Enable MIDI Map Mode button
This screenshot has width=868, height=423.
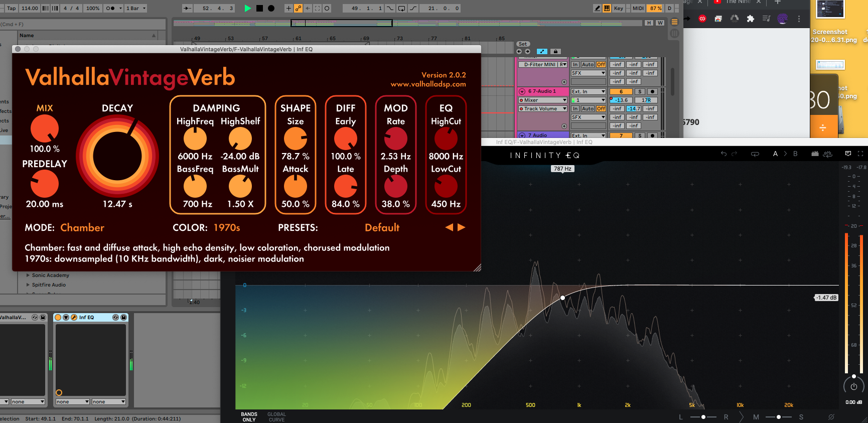click(x=638, y=8)
